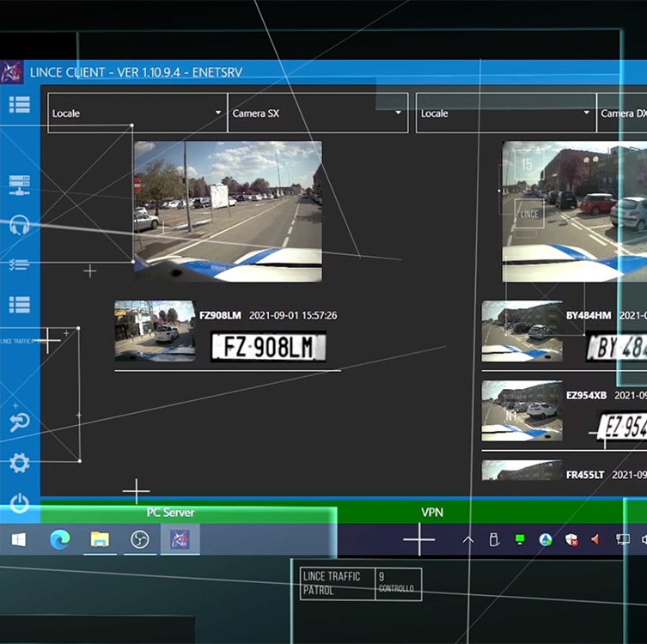Open the EZ954XB vehicle thumbnail
The width and height of the screenshot is (647, 644).
pos(522,411)
